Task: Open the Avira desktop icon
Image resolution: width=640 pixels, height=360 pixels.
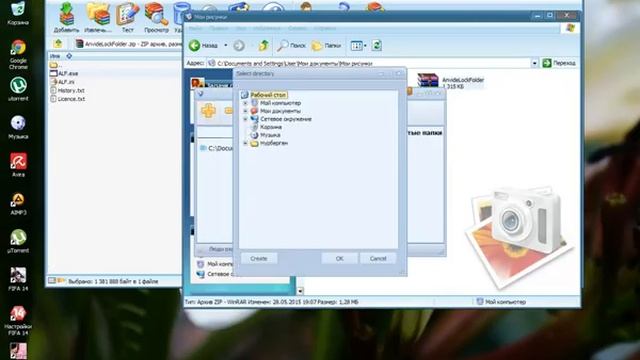Action: [18, 165]
